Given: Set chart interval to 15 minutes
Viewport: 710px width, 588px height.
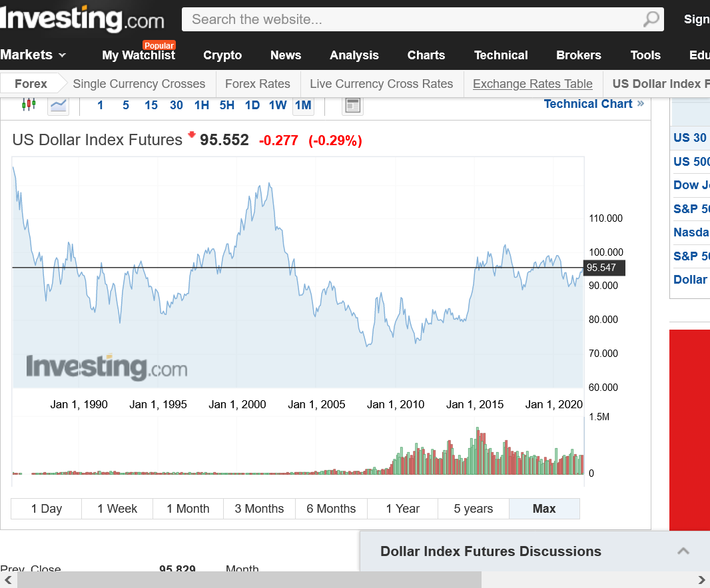Looking at the screenshot, I should [x=151, y=105].
